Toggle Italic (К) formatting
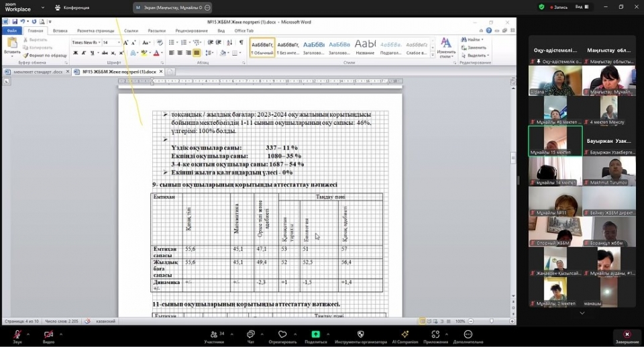The image size is (644, 347). [83, 52]
